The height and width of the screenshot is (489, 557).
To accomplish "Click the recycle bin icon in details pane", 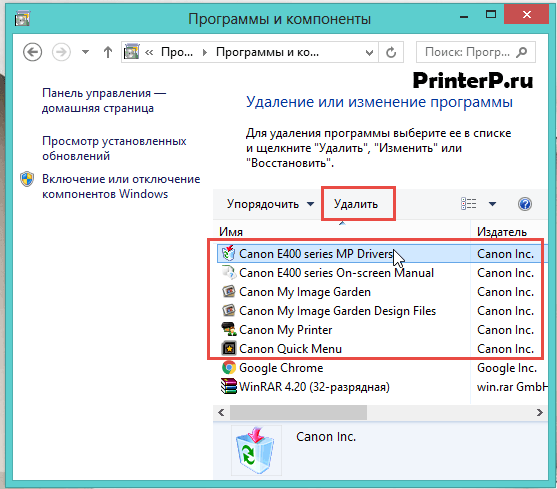I will tap(256, 450).
